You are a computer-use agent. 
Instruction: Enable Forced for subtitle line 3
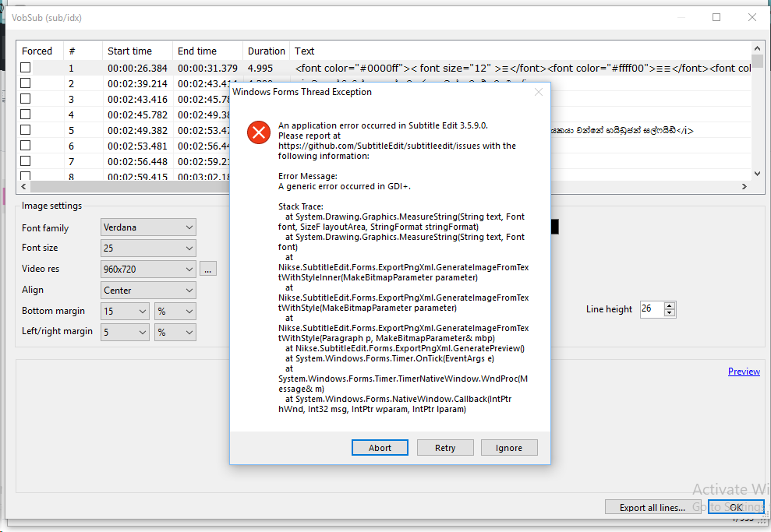pos(26,97)
